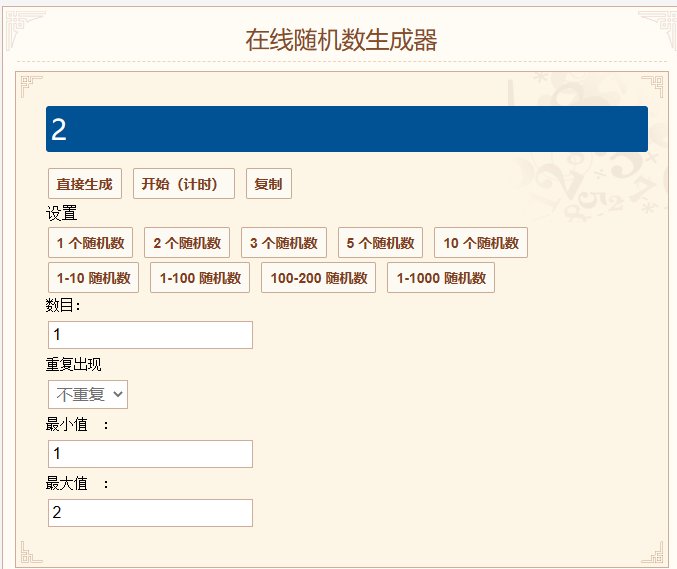Choose the 10 个随机数 preset
Screen dimensions: 677x569
point(481,243)
